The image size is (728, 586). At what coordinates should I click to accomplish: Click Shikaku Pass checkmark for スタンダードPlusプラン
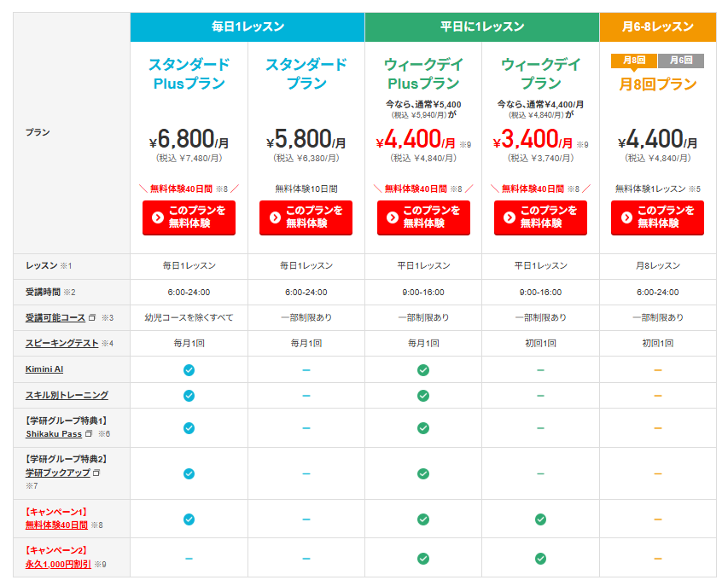pyautogui.click(x=189, y=427)
